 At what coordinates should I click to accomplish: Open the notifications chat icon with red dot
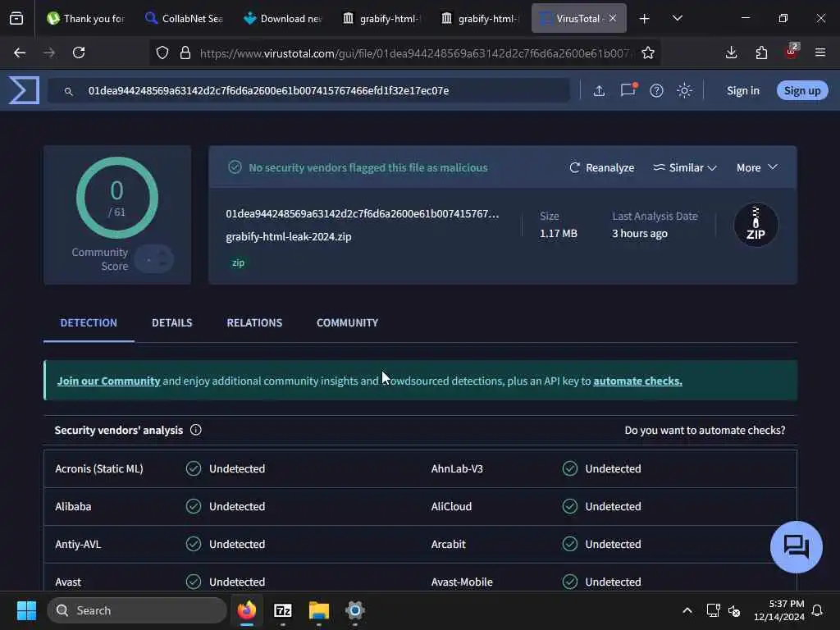click(x=628, y=89)
